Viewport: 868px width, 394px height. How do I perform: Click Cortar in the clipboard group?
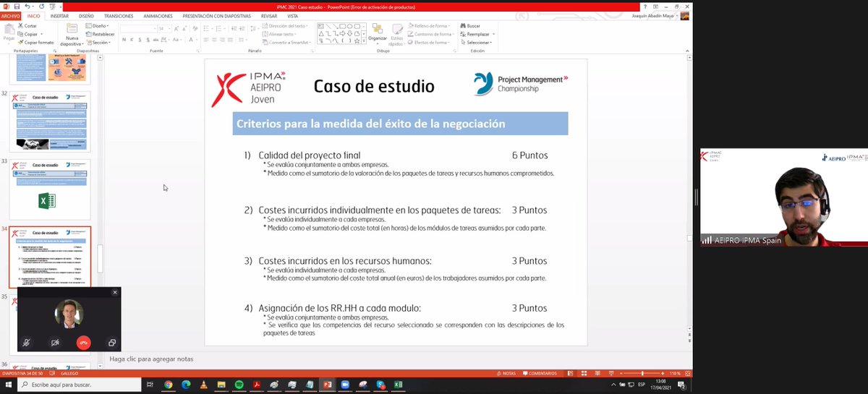coord(27,25)
